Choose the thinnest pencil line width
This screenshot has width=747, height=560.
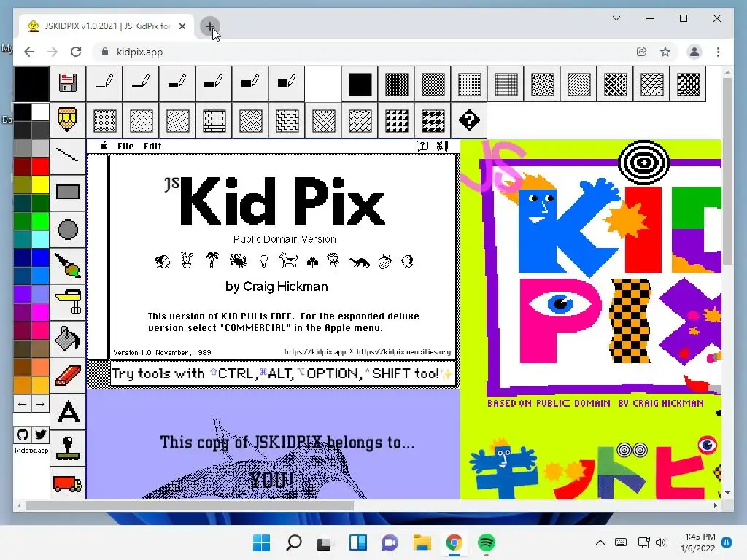104,83
